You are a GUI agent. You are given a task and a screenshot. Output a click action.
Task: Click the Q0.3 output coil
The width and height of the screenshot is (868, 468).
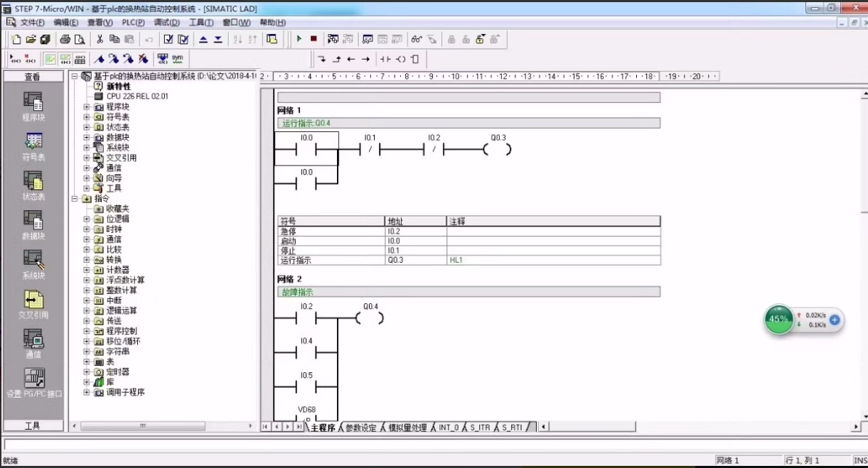pos(498,149)
